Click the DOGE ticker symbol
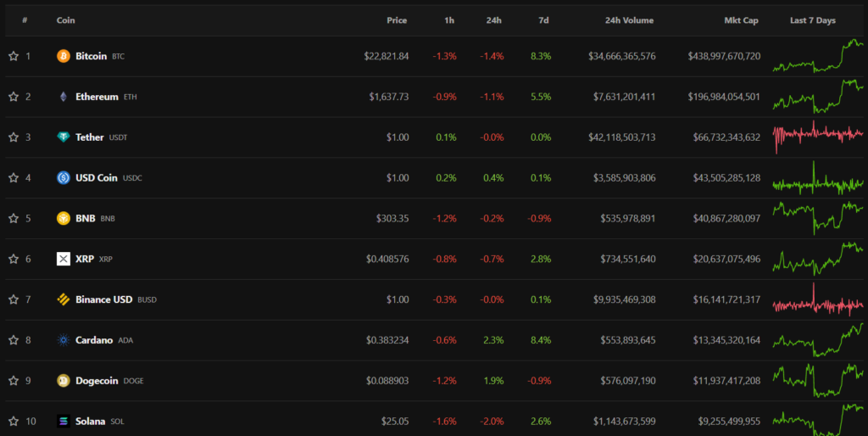Viewport: 868px width, 436px height. point(133,381)
